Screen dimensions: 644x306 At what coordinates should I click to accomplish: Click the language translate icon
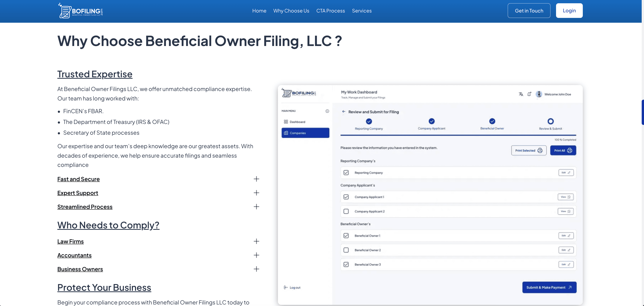point(521,94)
